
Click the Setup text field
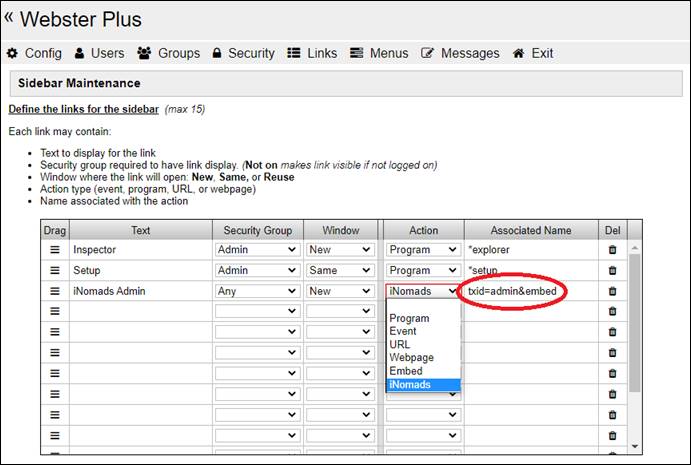141,270
